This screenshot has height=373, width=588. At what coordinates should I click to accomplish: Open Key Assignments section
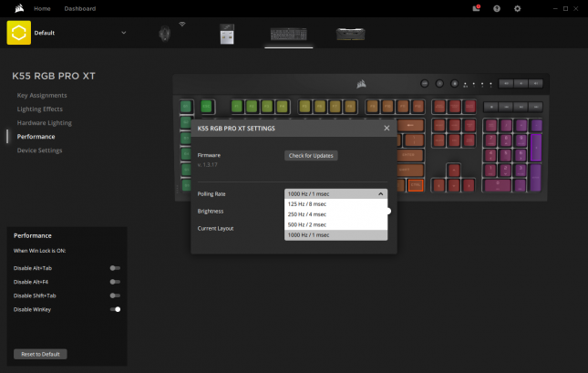[x=42, y=96]
